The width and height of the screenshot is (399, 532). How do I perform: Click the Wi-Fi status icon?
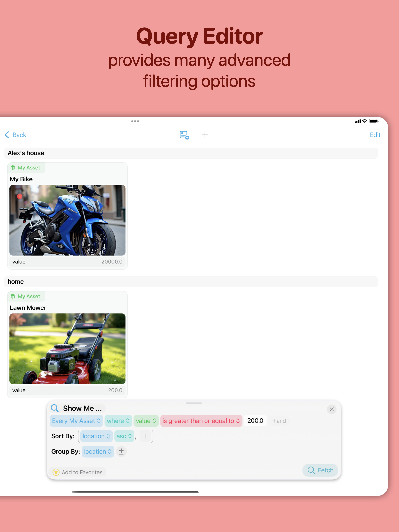tap(365, 121)
